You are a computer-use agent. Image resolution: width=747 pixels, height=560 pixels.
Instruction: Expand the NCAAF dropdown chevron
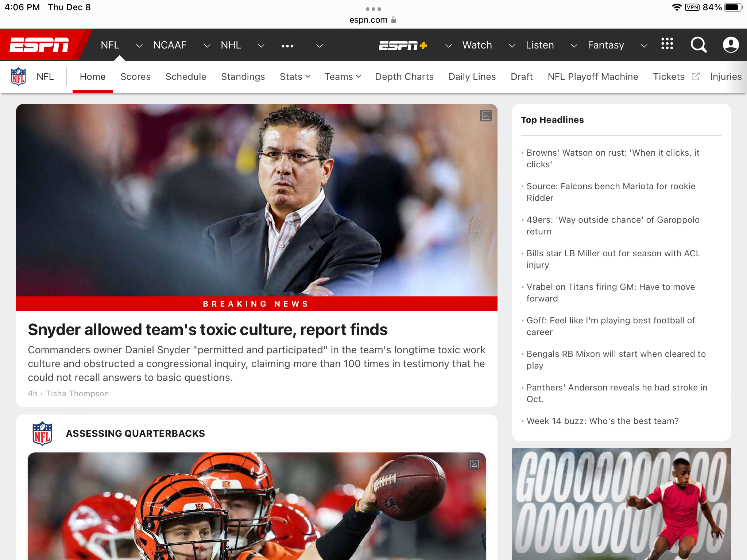point(207,46)
